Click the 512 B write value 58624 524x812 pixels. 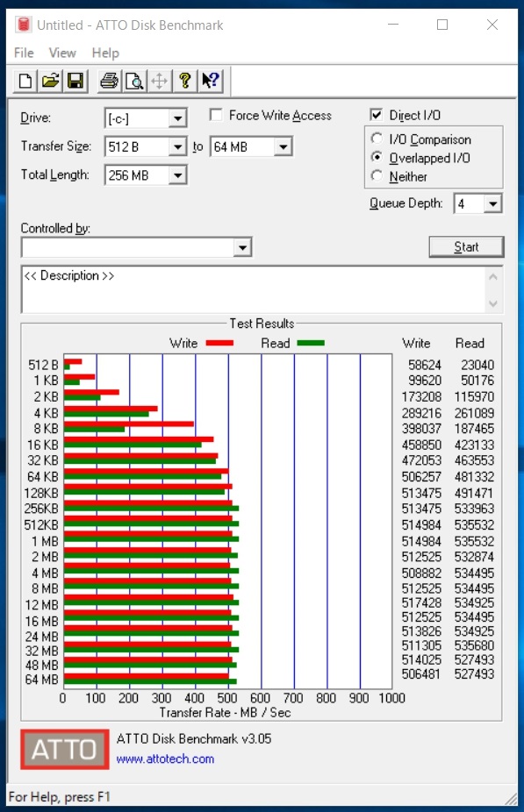(x=425, y=365)
